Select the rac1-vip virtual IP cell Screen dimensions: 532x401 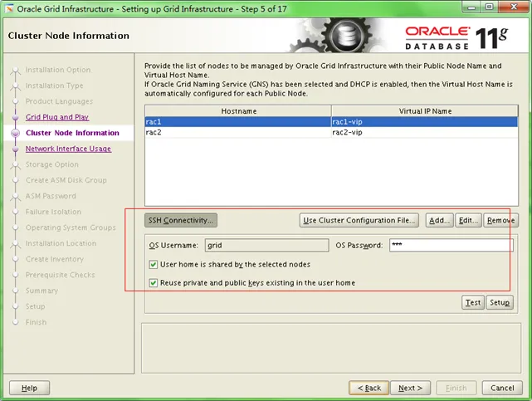pyautogui.click(x=425, y=122)
